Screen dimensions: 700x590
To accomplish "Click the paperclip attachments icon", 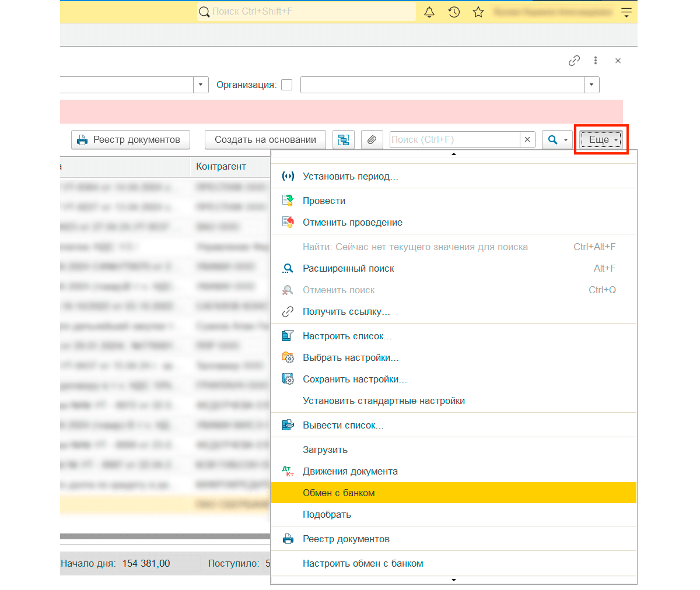I will tap(372, 140).
